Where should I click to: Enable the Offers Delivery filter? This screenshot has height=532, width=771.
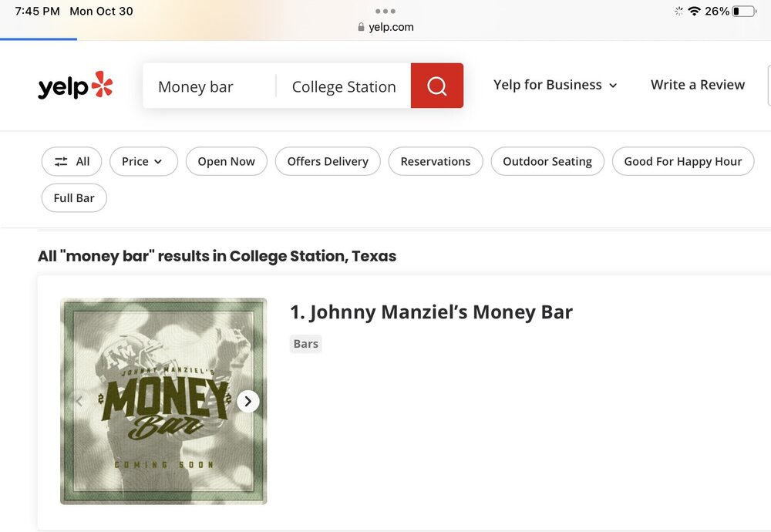point(328,161)
